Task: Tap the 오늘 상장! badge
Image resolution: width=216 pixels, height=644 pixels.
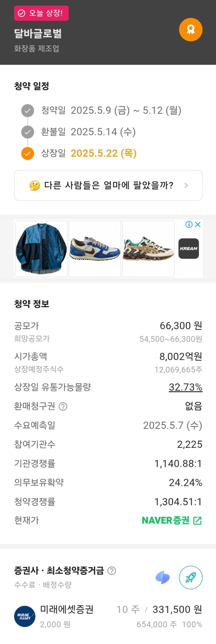Action: pyautogui.click(x=41, y=13)
